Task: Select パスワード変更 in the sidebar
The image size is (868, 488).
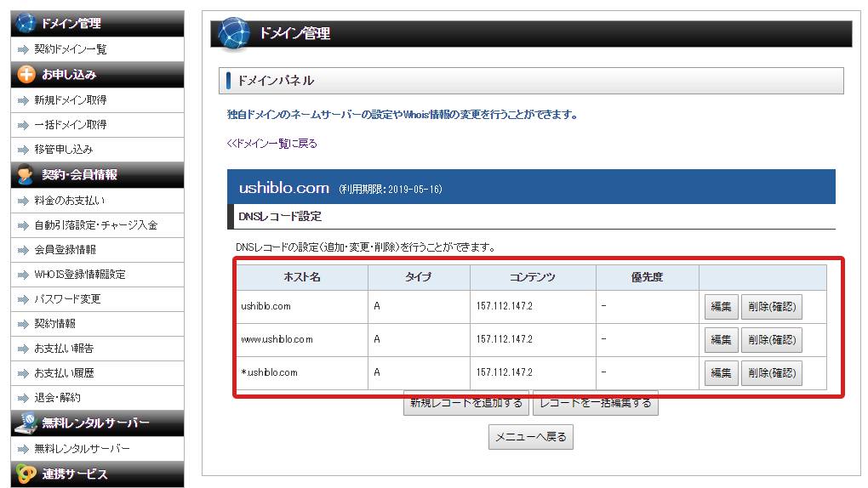Action: click(x=67, y=299)
